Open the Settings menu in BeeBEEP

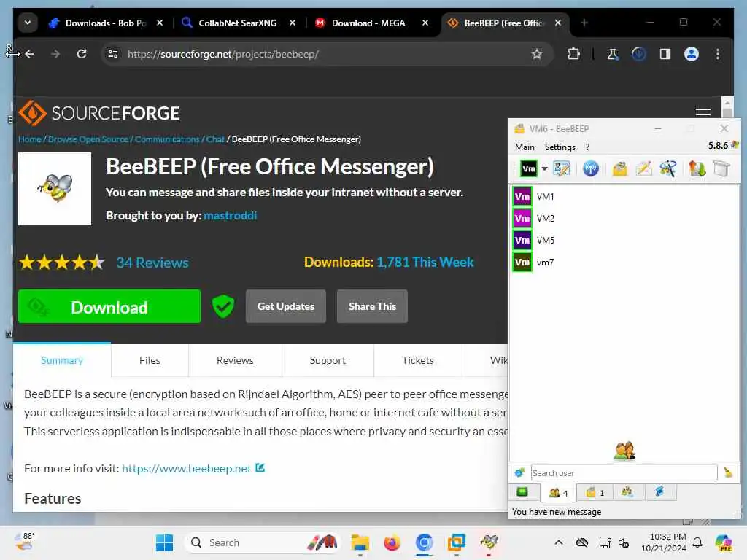pos(560,147)
